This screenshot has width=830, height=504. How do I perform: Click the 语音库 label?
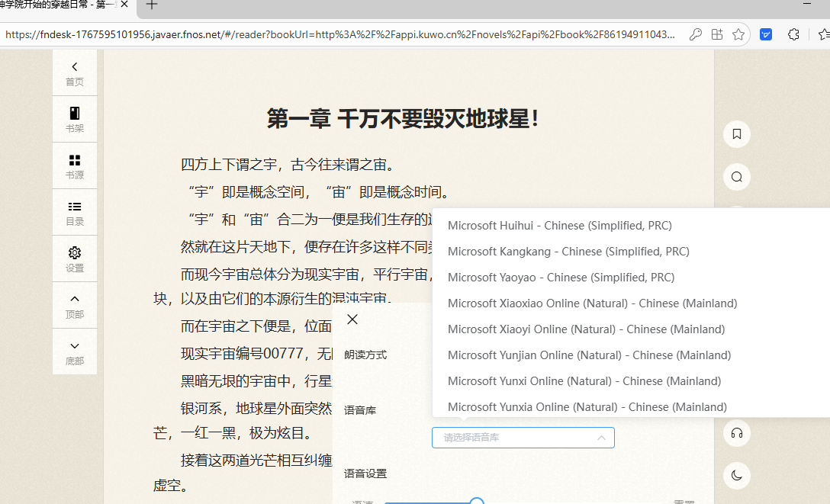click(360, 410)
